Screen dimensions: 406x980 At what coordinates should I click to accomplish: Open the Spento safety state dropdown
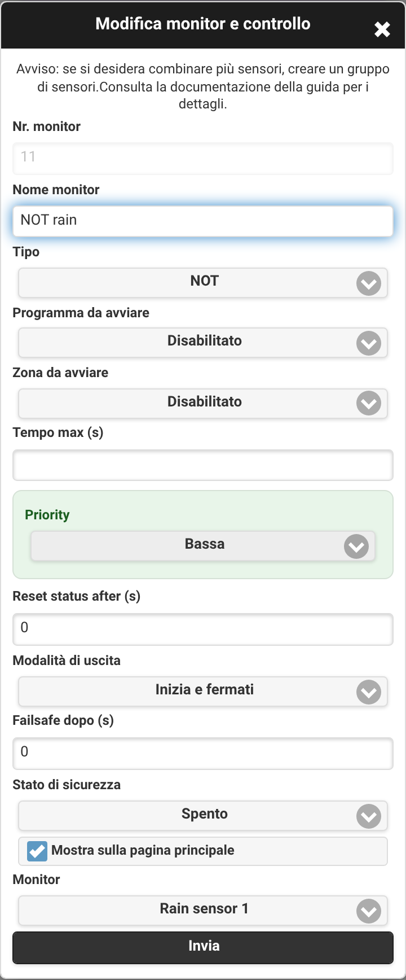coord(203,815)
